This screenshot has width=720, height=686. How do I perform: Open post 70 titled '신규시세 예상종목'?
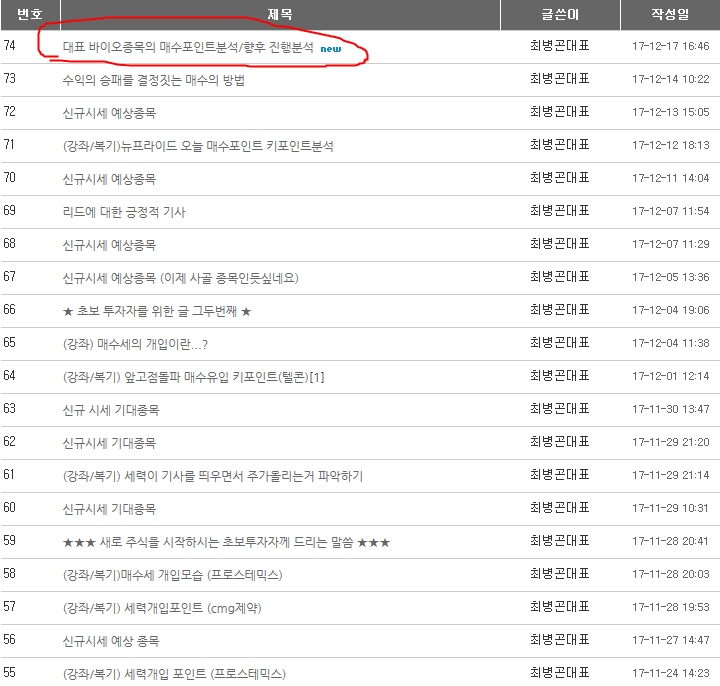pyautogui.click(x=109, y=179)
